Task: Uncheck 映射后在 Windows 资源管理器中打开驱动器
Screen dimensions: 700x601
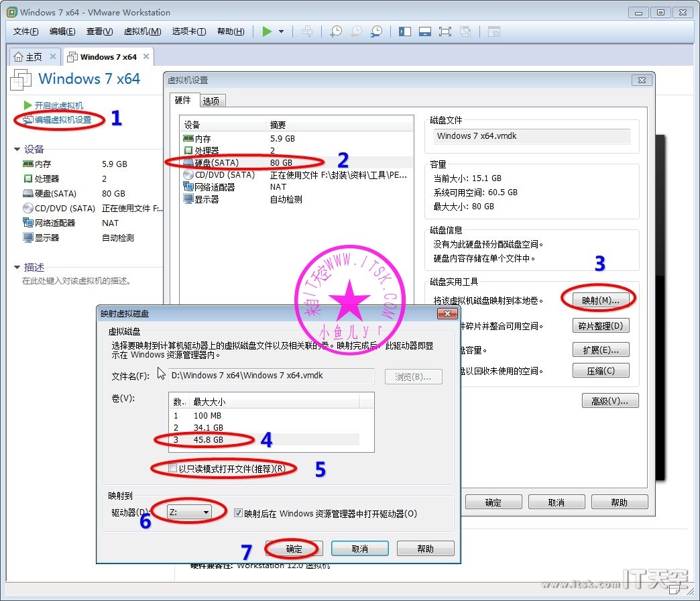Action: coord(238,513)
